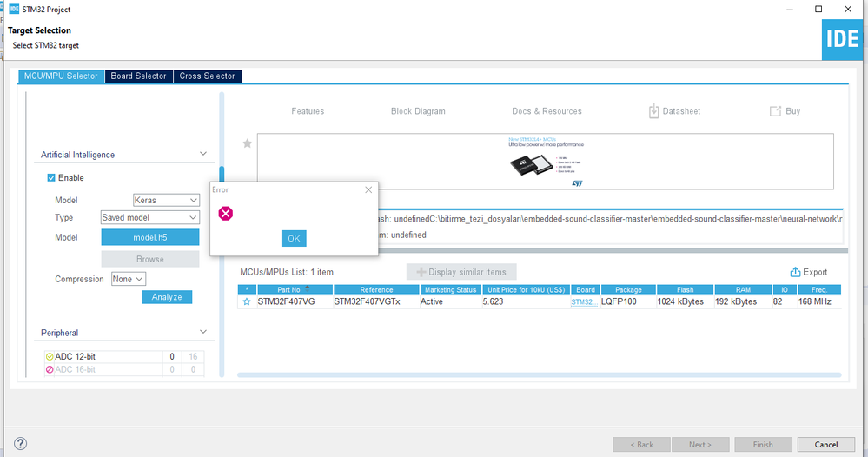Switch to the Cross Selector tab
Image resolution: width=868 pixels, height=457 pixels.
click(x=207, y=76)
